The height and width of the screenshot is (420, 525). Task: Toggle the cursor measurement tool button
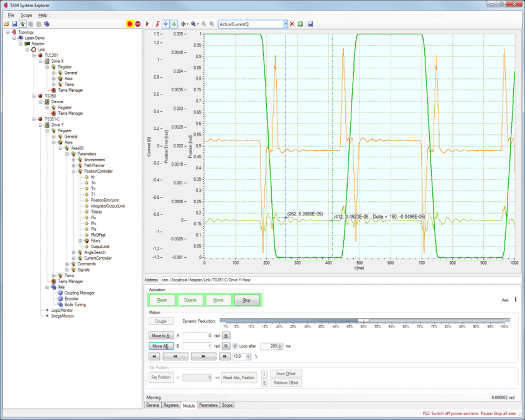tap(165, 24)
